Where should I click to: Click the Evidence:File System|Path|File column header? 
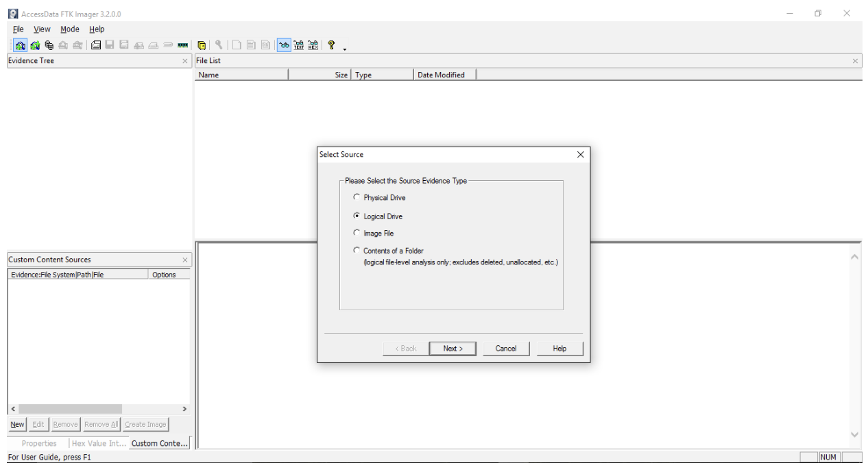point(78,275)
